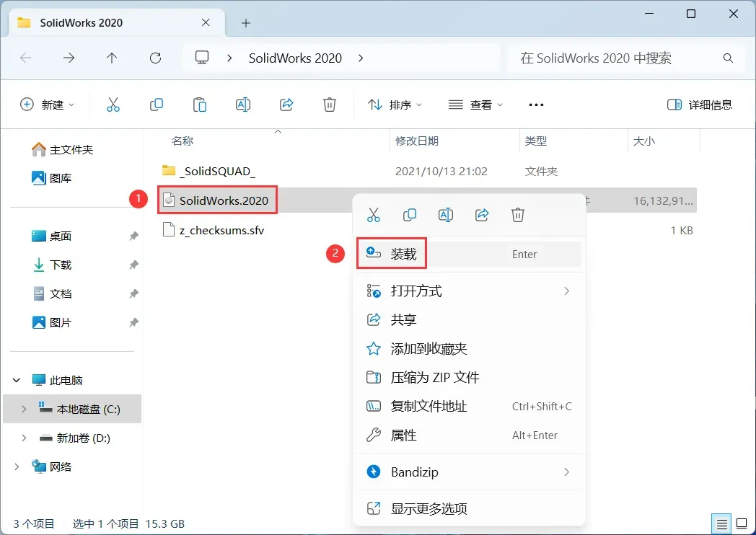Open 图库 in the sidebar
Image resolution: width=756 pixels, height=535 pixels.
point(51,178)
